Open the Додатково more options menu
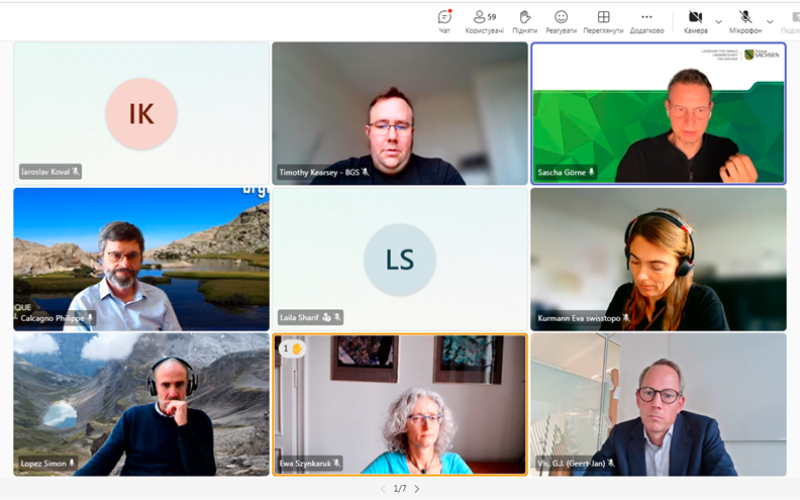The image size is (800, 500). click(646, 22)
